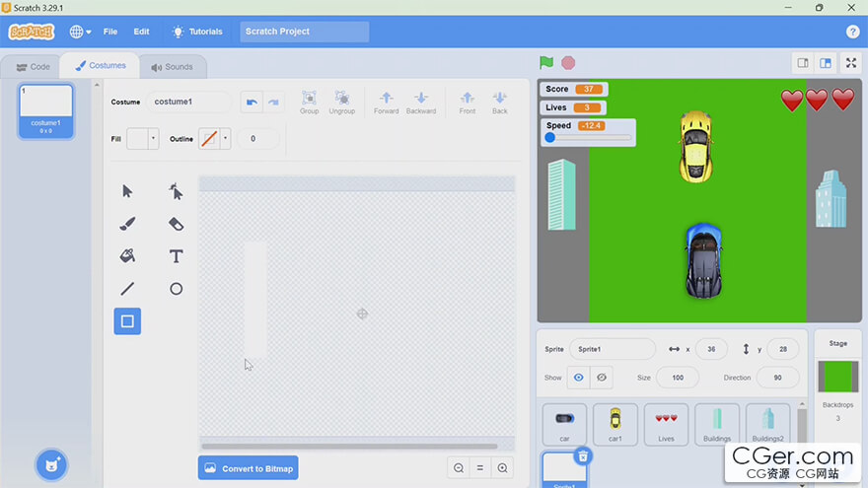Select the Brush tool
The height and width of the screenshot is (488, 868).
(127, 224)
